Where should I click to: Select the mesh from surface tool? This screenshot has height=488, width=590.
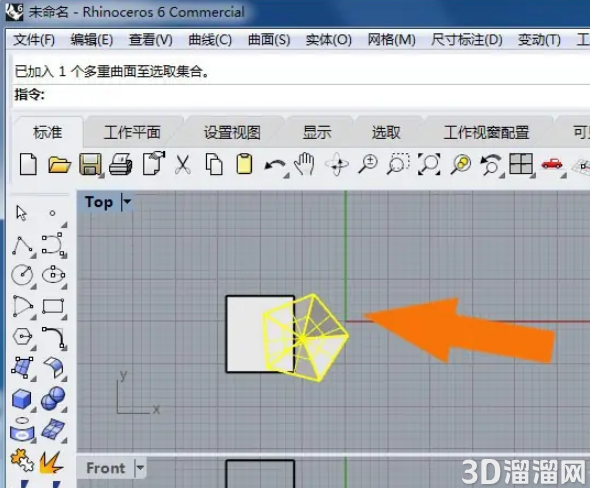[53, 429]
